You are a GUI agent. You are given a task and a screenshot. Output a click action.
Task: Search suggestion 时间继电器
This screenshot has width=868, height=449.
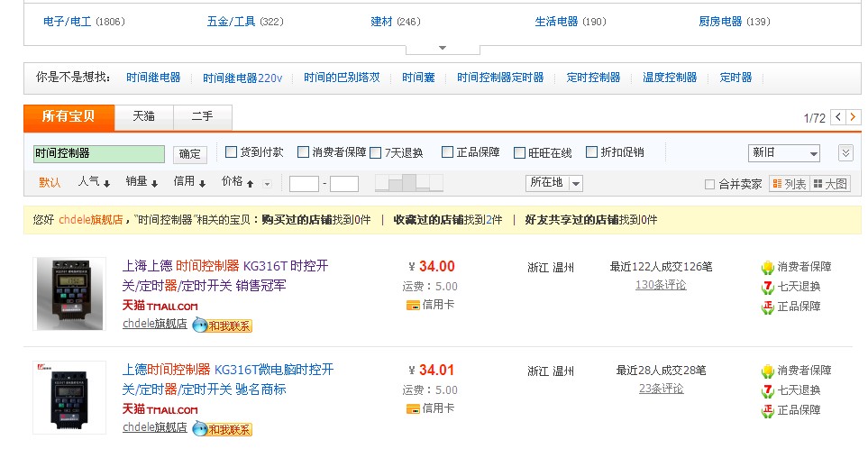point(153,78)
